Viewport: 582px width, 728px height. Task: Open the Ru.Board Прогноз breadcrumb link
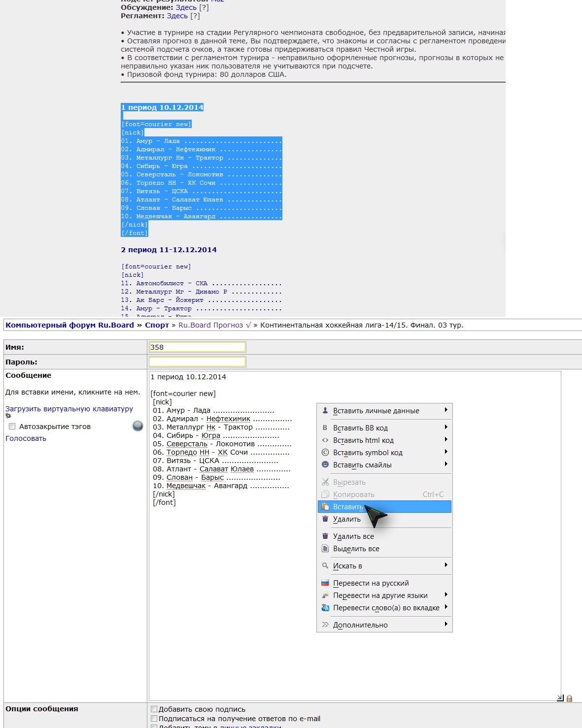coord(210,325)
